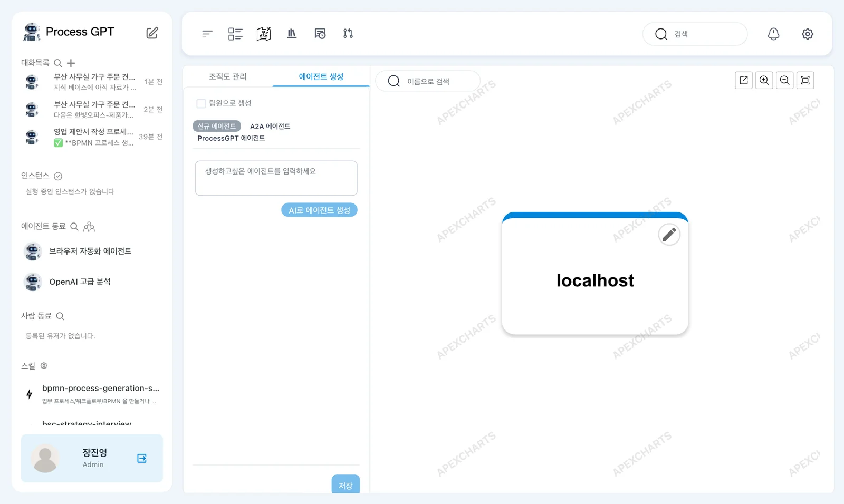Click the 저장 button
Screen dimensions: 844x504
tap(346, 484)
